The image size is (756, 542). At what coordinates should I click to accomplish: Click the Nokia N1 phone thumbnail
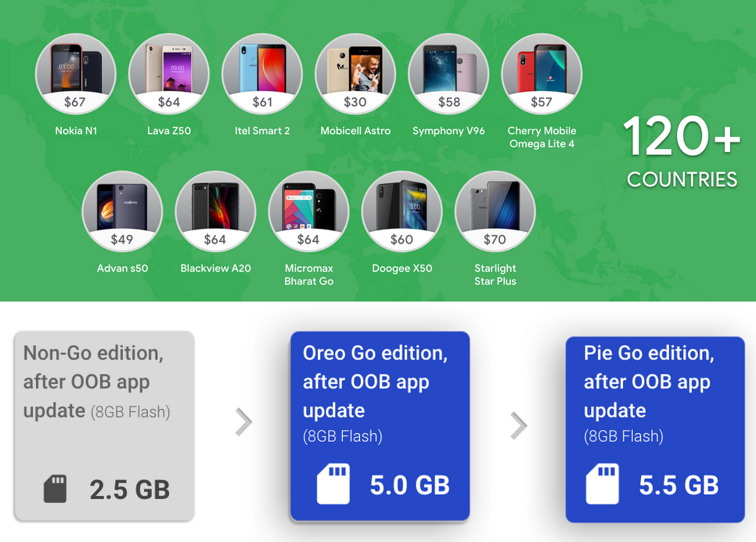(x=76, y=74)
